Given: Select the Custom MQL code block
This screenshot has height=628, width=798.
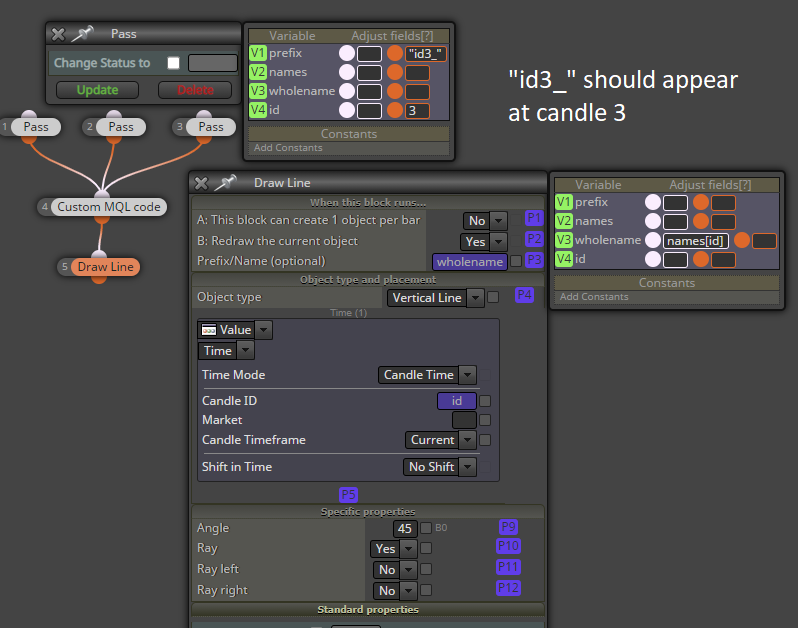Looking at the screenshot, I should pyautogui.click(x=108, y=207).
